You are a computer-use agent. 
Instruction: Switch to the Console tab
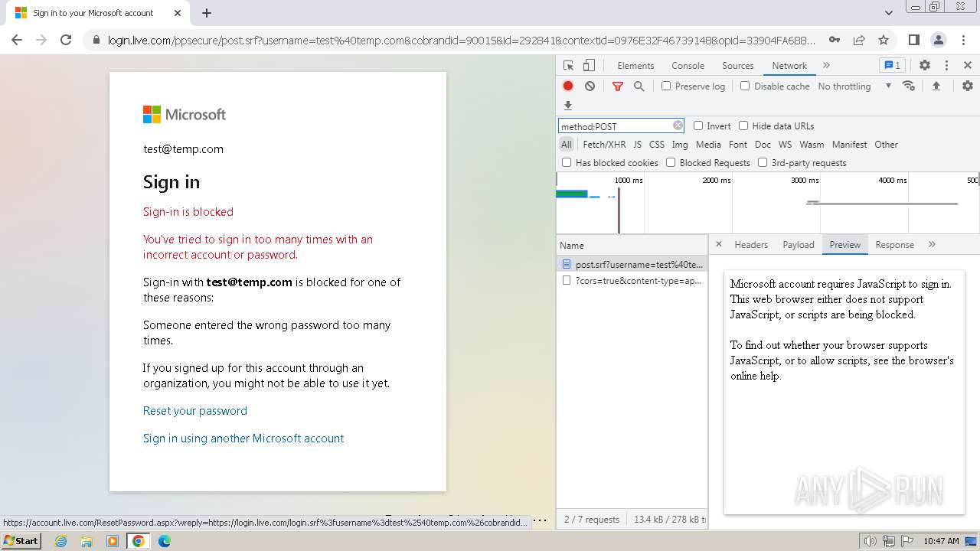[x=688, y=66]
